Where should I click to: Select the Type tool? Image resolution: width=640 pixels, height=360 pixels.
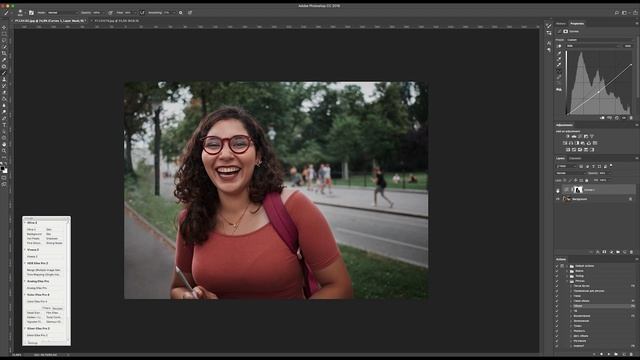point(4,125)
